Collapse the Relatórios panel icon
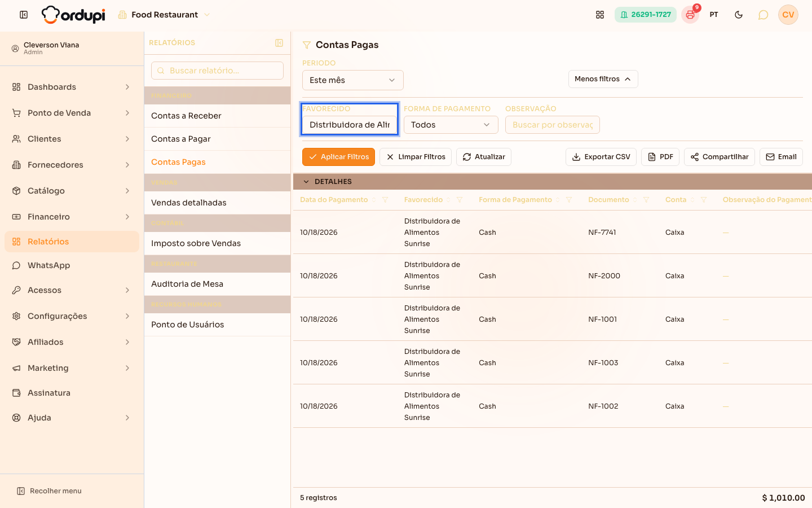This screenshot has width=812, height=508. pos(279,43)
